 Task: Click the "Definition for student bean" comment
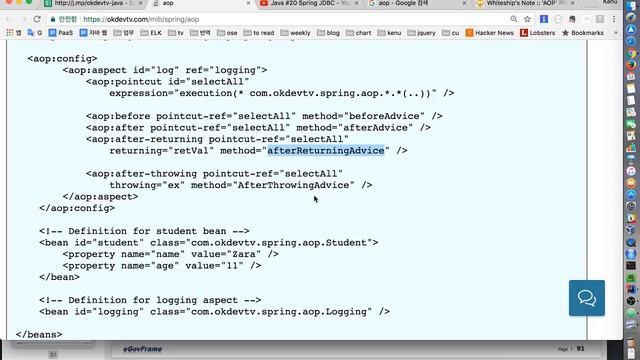coord(144,231)
